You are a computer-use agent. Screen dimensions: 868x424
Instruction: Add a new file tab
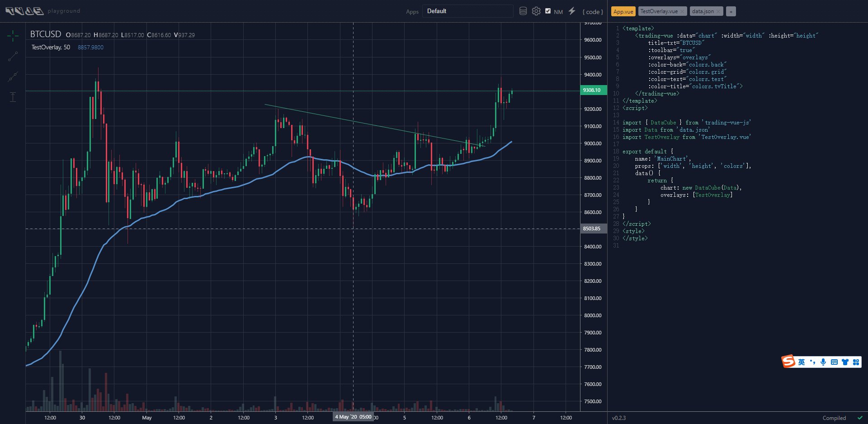point(731,11)
